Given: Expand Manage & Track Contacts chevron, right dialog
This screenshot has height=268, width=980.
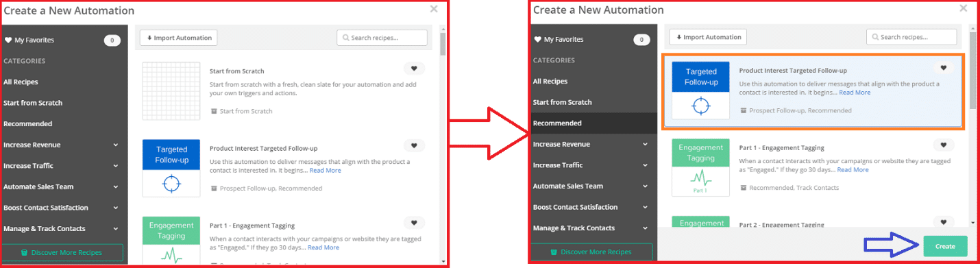Looking at the screenshot, I should [x=645, y=228].
